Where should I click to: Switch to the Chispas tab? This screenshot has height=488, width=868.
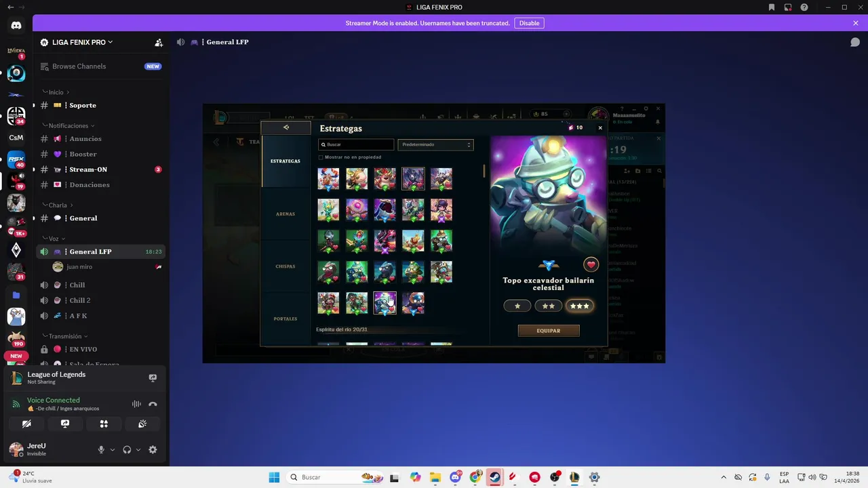point(285,266)
